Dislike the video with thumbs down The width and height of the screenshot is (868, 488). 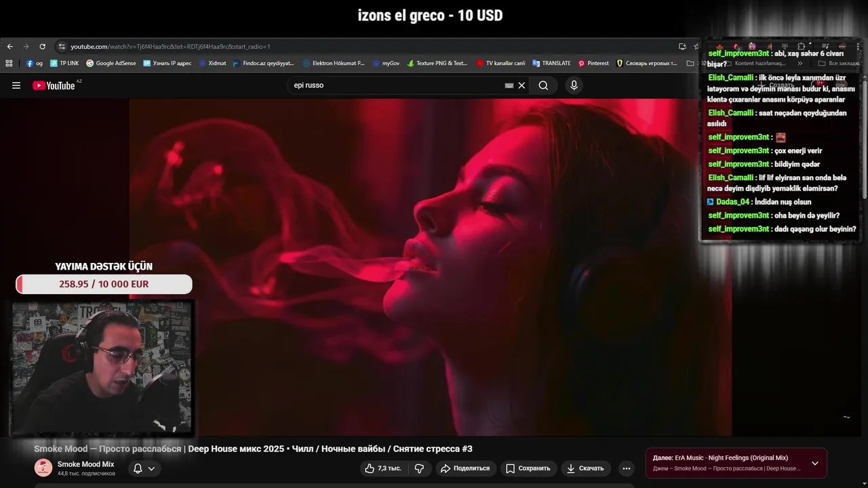419,468
